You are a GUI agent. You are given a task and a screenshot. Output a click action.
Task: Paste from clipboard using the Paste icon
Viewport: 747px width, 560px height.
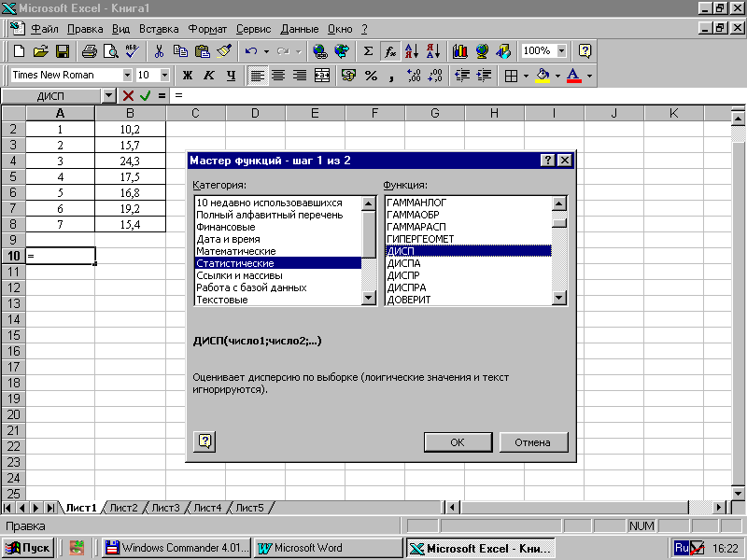pos(203,51)
